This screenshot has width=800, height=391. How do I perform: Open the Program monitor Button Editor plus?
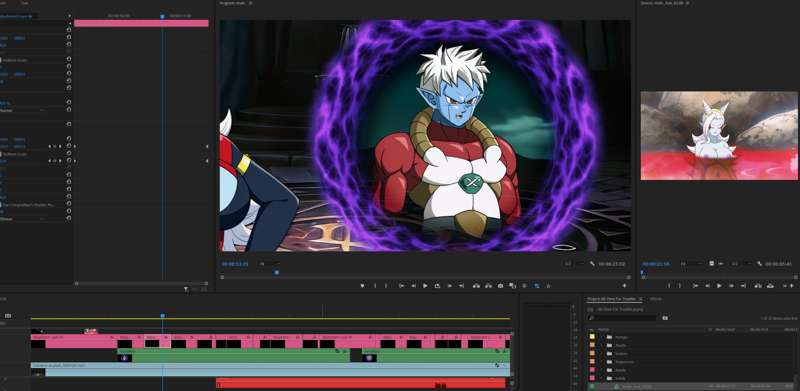coord(624,286)
